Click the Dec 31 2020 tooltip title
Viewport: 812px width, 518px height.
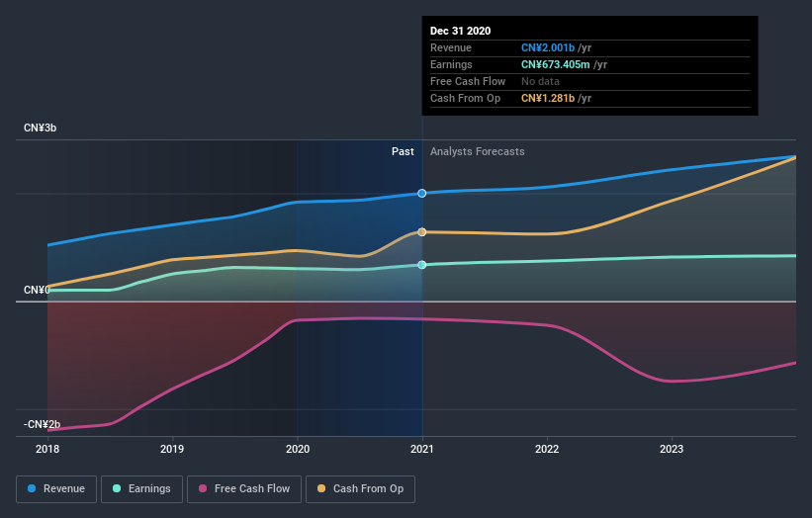460,31
